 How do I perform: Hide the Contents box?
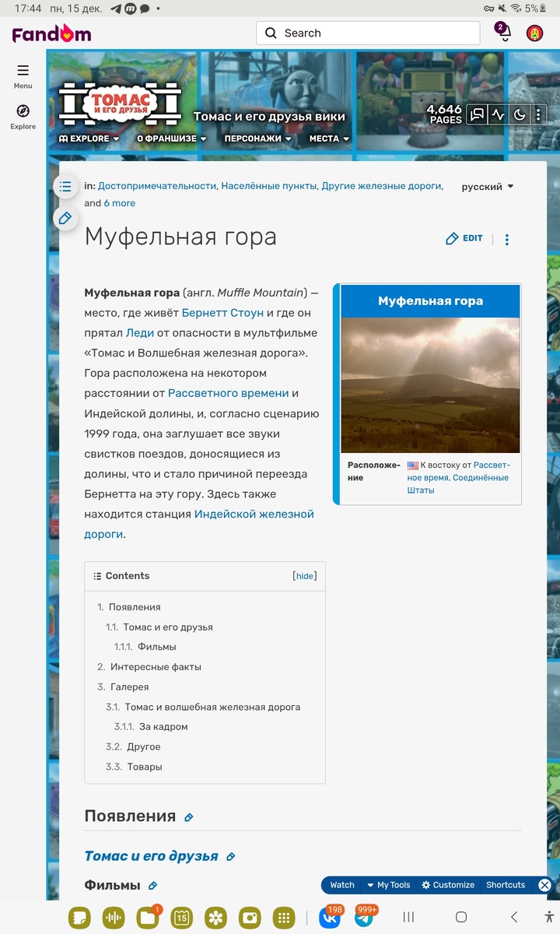[x=305, y=576]
